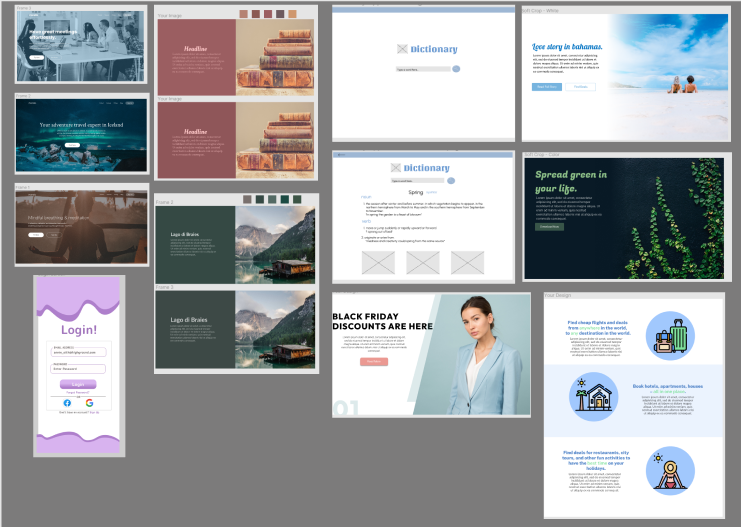Select the beach house with palm illustration
741x527 pixels.
pos(594,397)
